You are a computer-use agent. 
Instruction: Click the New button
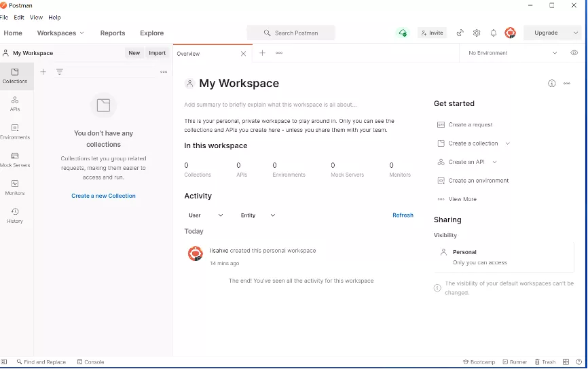tap(134, 53)
